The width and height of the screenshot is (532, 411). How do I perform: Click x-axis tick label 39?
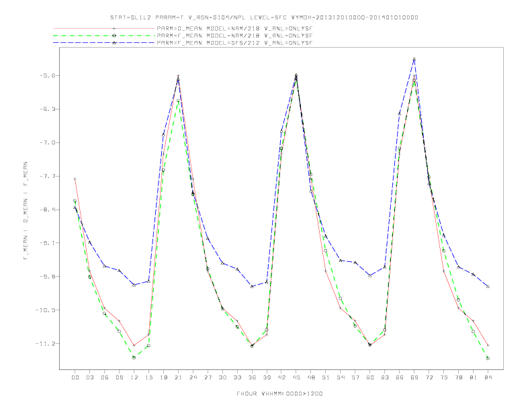[267, 377]
